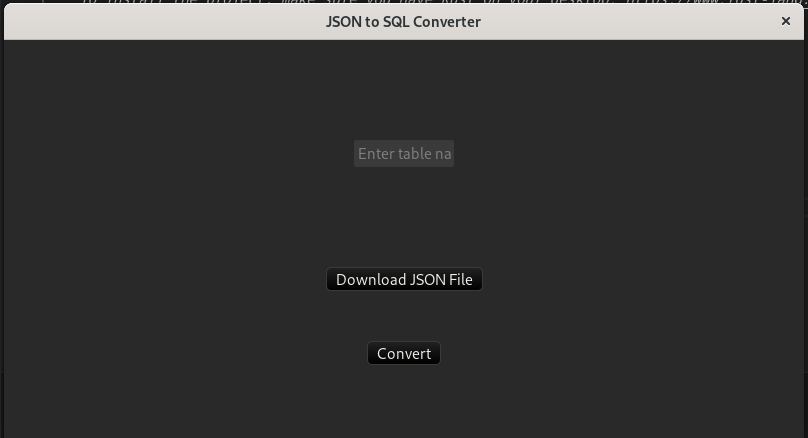Screen dimensions: 808x438
Task: Select the Download JSON File control
Action: (x=404, y=279)
